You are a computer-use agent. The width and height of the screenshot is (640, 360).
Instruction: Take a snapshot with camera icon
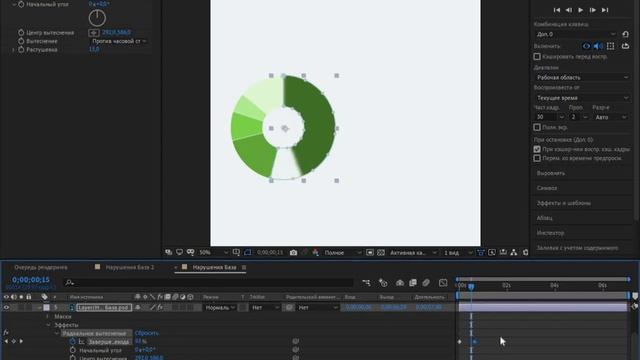click(x=293, y=253)
